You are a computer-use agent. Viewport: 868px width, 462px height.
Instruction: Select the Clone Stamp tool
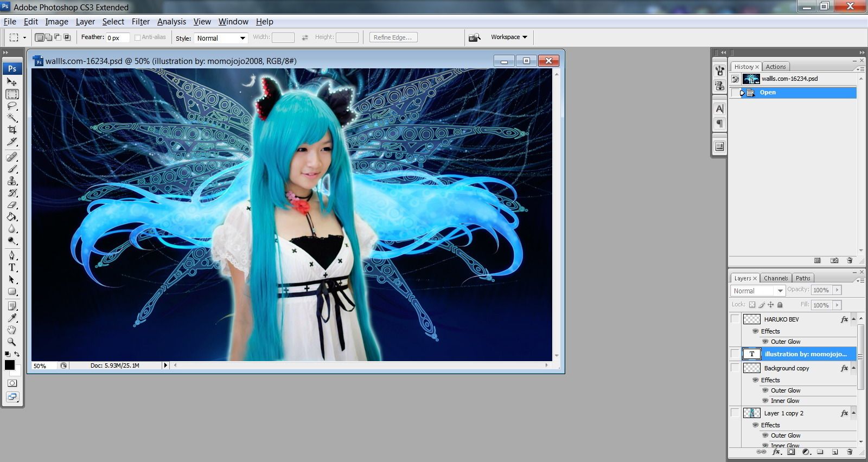[x=12, y=181]
